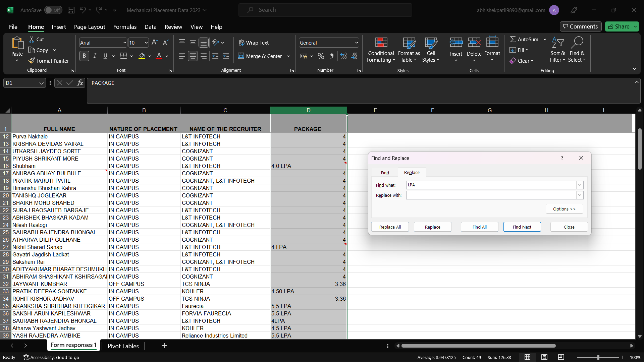
Task: Toggle Wrap Text
Action: [254, 43]
